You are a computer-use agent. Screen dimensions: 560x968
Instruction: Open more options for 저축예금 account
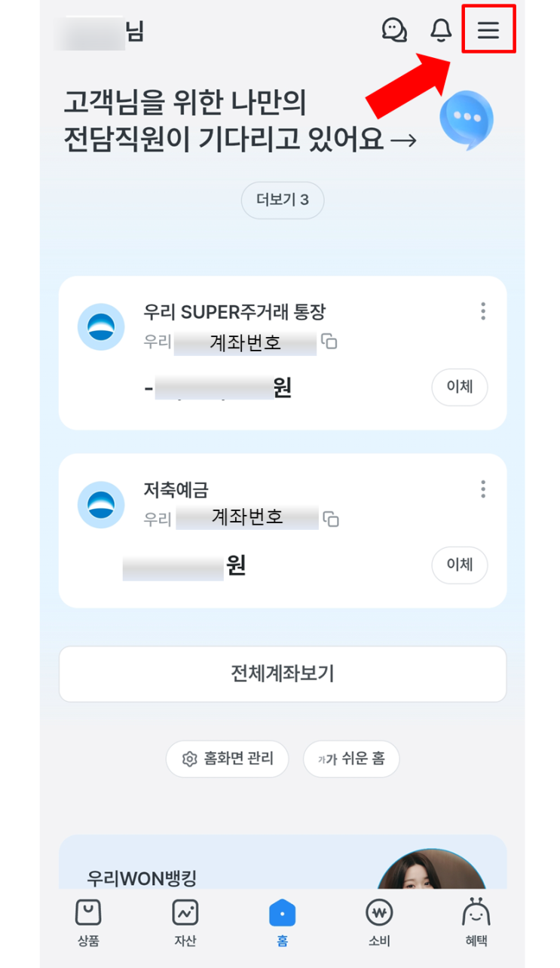(x=483, y=489)
